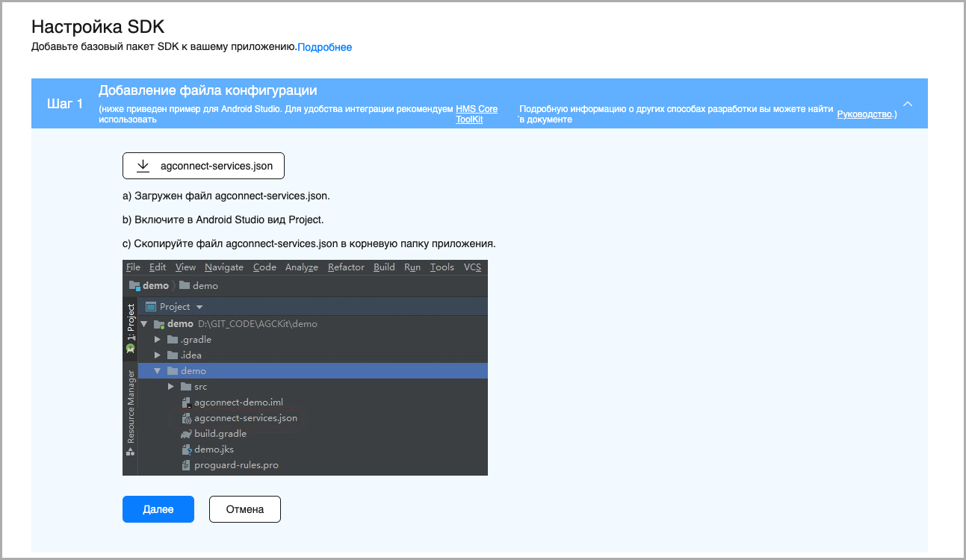966x560 pixels.
Task: Download the agconnect-services.json file
Action: click(203, 167)
